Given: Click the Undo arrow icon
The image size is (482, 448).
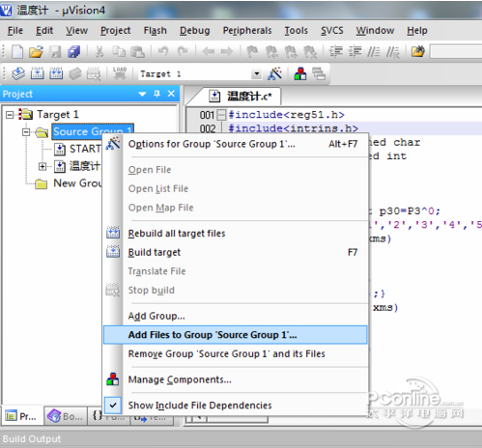Looking at the screenshot, I should pos(163,51).
